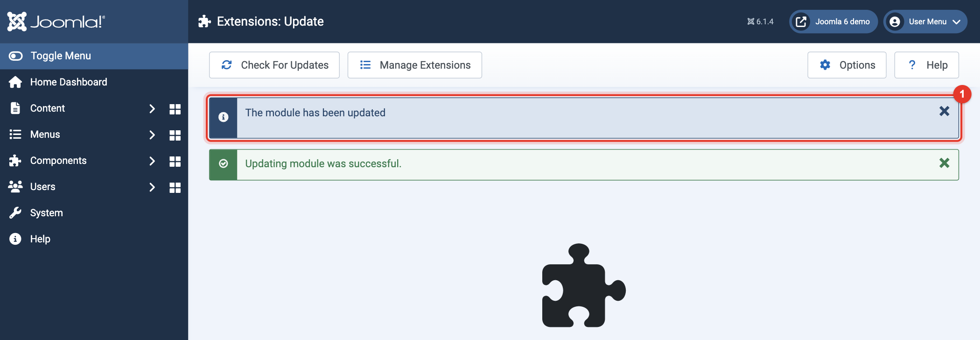Image resolution: width=980 pixels, height=340 pixels.
Task: Toggle the sidebar menu
Action: tap(94, 56)
